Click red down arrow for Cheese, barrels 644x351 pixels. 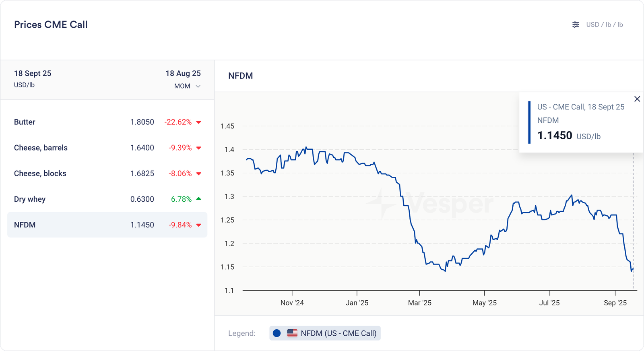[x=198, y=148]
